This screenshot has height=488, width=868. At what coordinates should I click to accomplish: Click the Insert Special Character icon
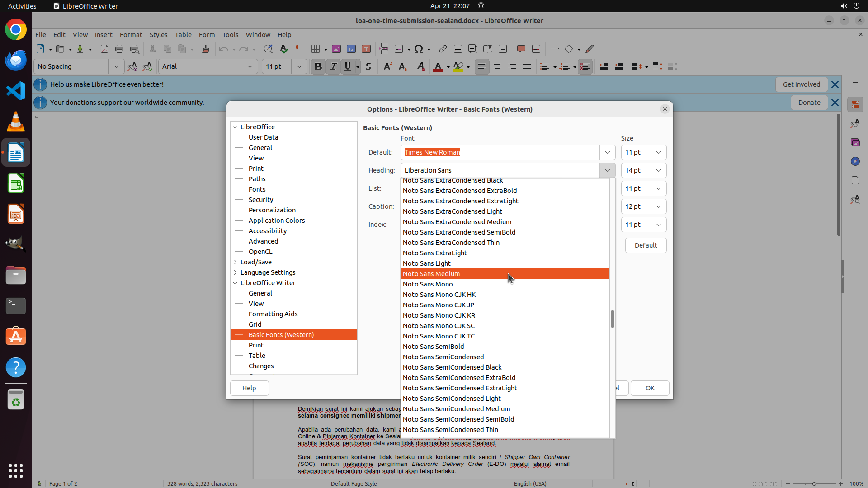419,49
